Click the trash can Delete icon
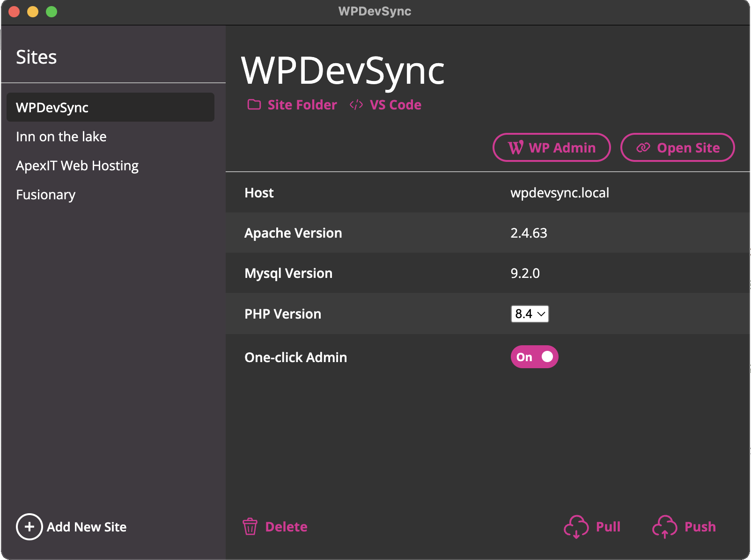 point(250,527)
